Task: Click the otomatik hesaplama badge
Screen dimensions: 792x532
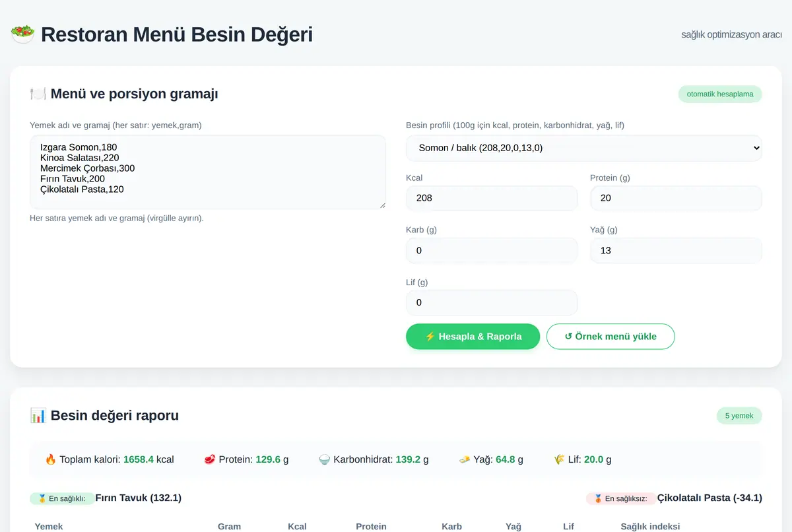Action: pos(720,94)
